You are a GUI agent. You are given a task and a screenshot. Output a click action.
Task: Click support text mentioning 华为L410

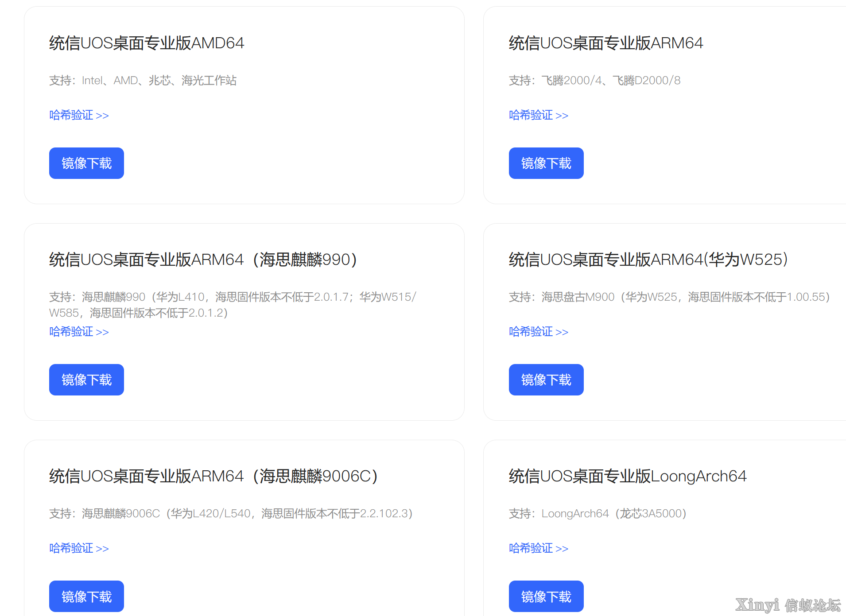pos(233,305)
